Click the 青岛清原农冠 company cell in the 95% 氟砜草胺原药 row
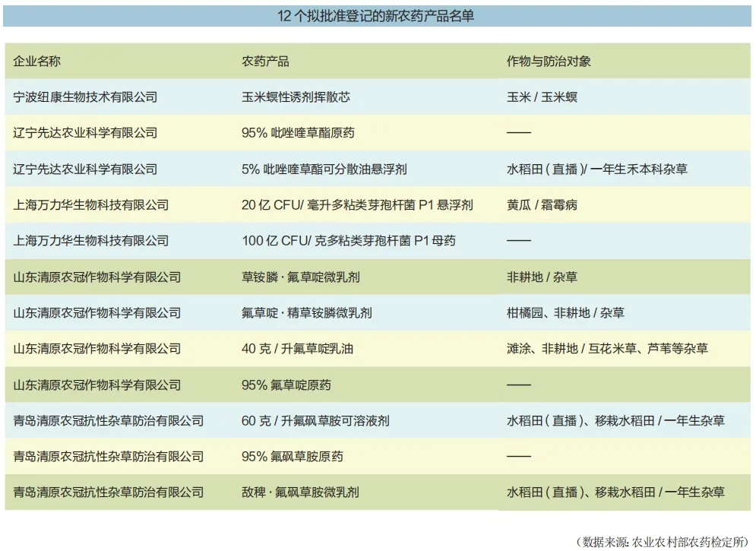 [x=109, y=457]
